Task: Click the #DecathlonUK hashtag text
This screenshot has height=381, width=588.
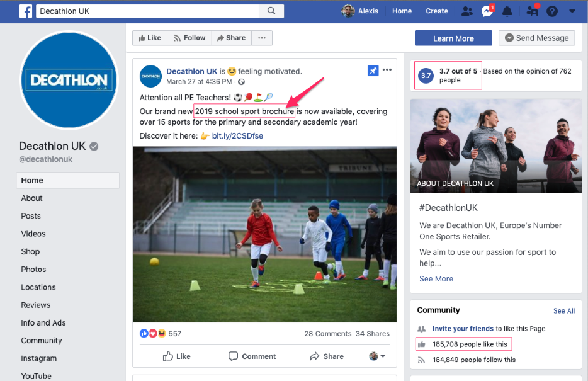Action: pyautogui.click(x=448, y=208)
